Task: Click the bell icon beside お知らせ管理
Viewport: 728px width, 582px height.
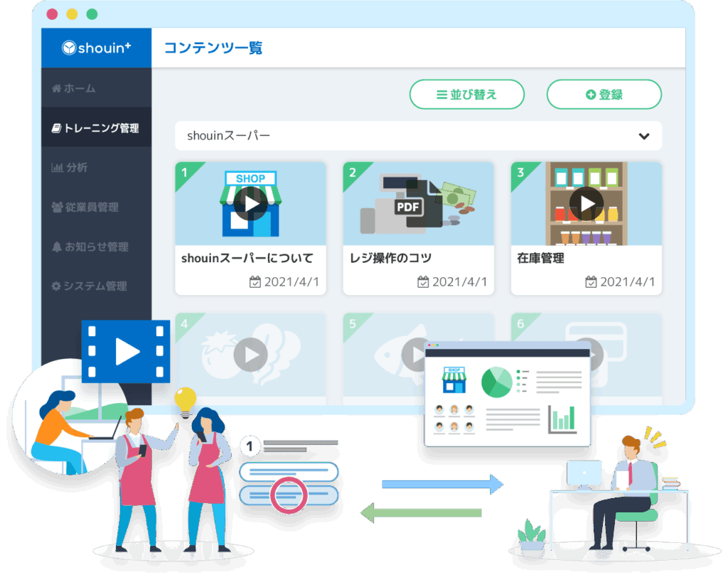Action: (x=57, y=247)
